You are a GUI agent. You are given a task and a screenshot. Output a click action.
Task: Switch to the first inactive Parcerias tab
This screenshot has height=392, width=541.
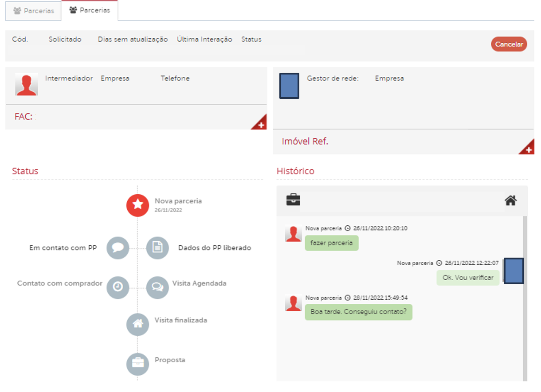34,11
